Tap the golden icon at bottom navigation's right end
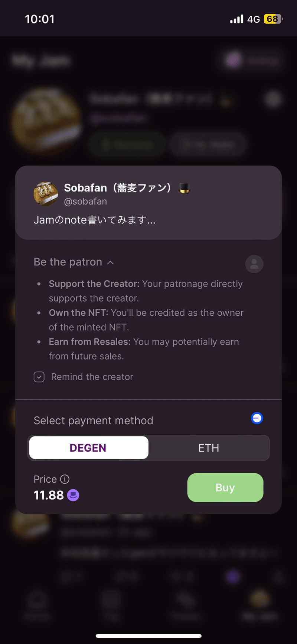The height and width of the screenshot is (644, 297). pos(260,600)
